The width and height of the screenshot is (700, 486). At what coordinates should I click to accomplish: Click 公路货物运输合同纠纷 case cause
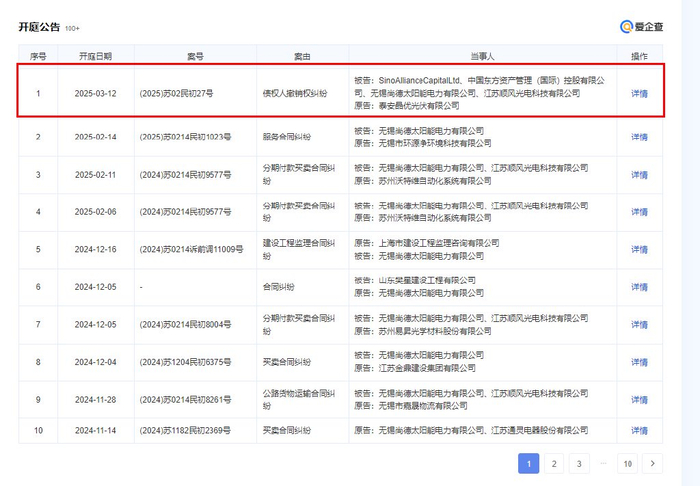[x=298, y=399]
